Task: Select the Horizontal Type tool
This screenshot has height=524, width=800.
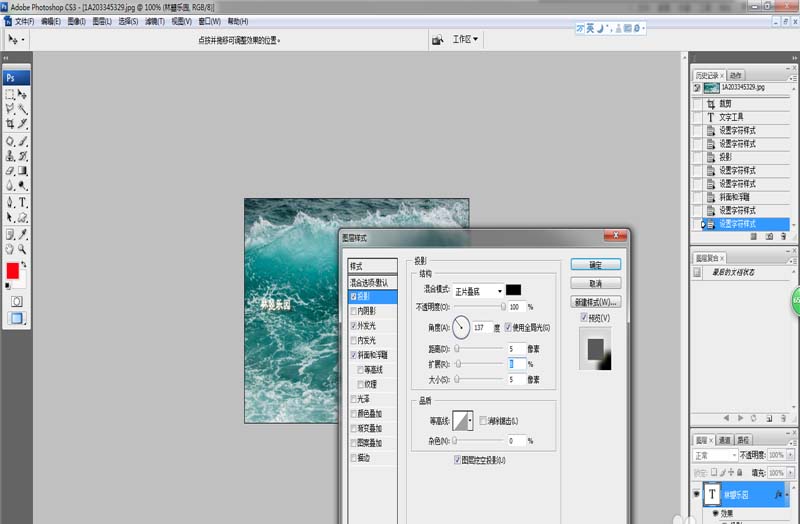Action: click(x=22, y=203)
